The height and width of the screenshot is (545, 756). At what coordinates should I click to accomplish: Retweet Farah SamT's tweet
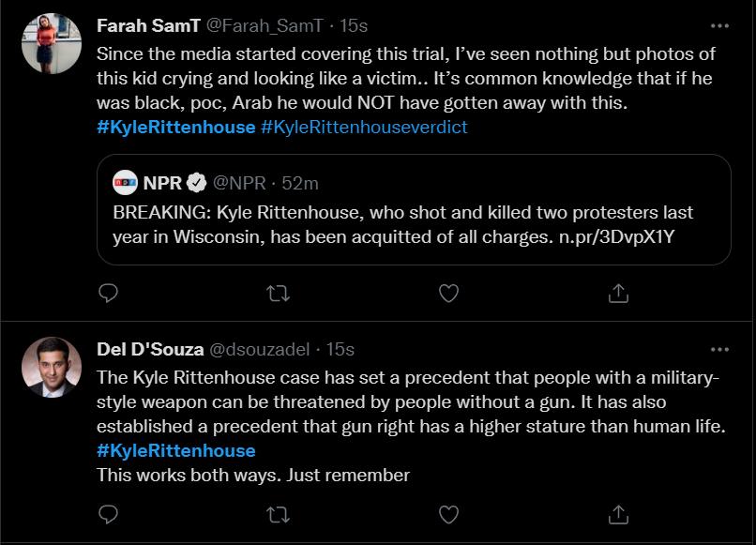coord(279,294)
